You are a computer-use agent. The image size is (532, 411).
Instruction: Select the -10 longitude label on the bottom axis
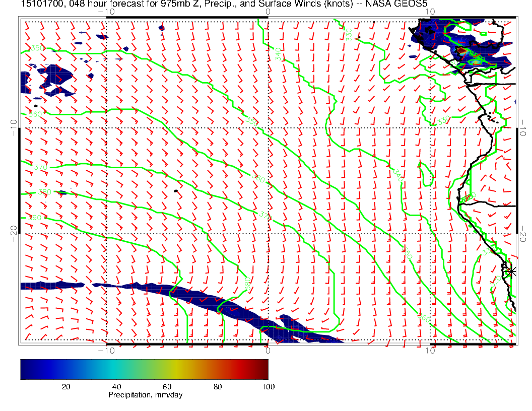point(106,350)
